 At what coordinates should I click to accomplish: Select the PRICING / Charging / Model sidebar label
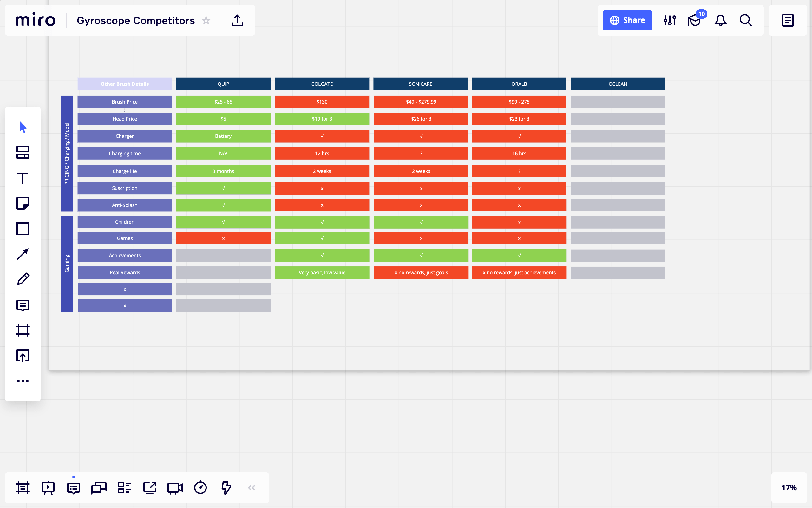(67, 154)
